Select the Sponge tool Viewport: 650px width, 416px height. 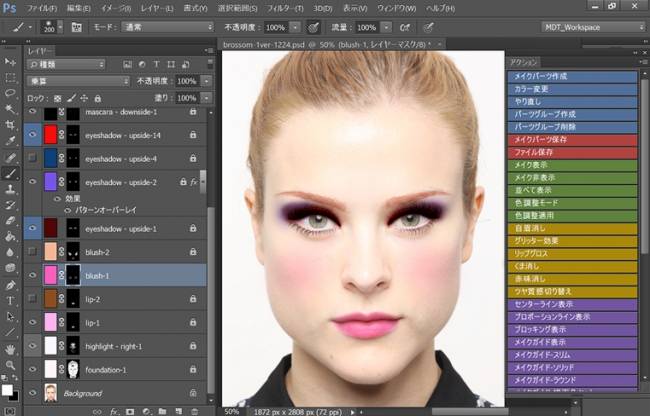pos(10,268)
